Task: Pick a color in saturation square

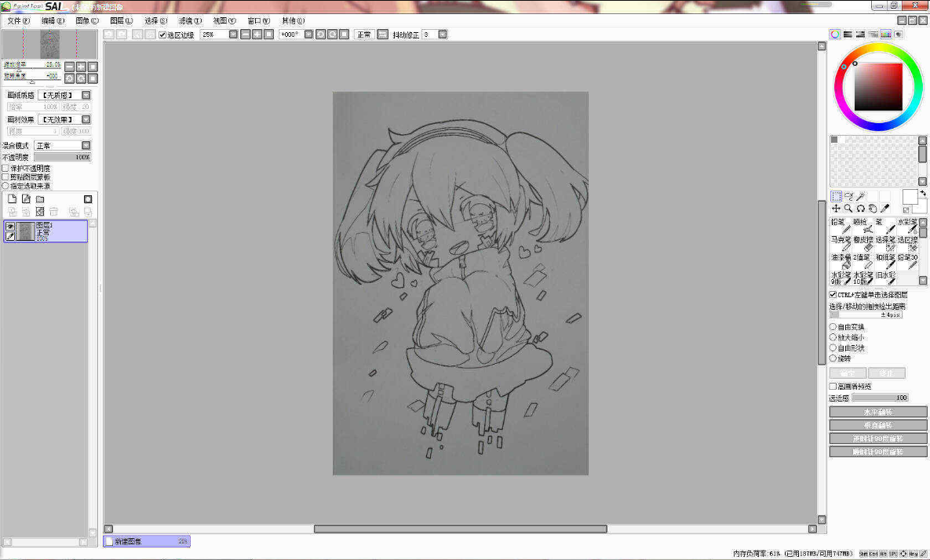Action: click(878, 86)
